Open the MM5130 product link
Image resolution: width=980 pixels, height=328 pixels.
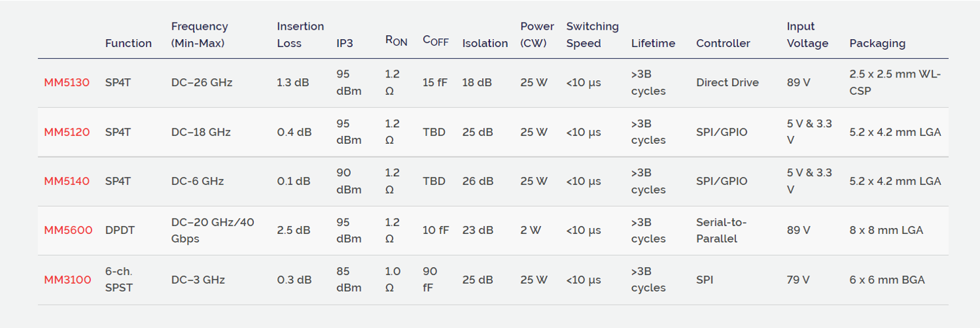point(66,83)
